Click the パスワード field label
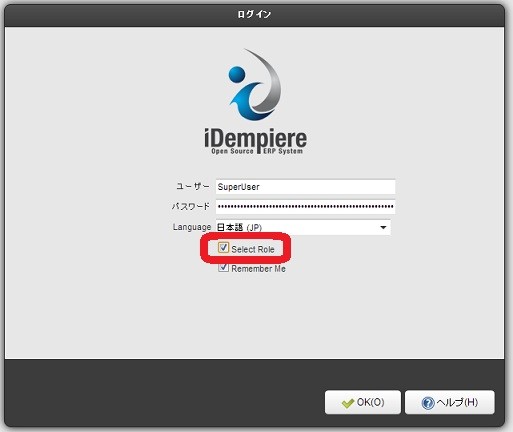This screenshot has width=513, height=432. point(191,206)
